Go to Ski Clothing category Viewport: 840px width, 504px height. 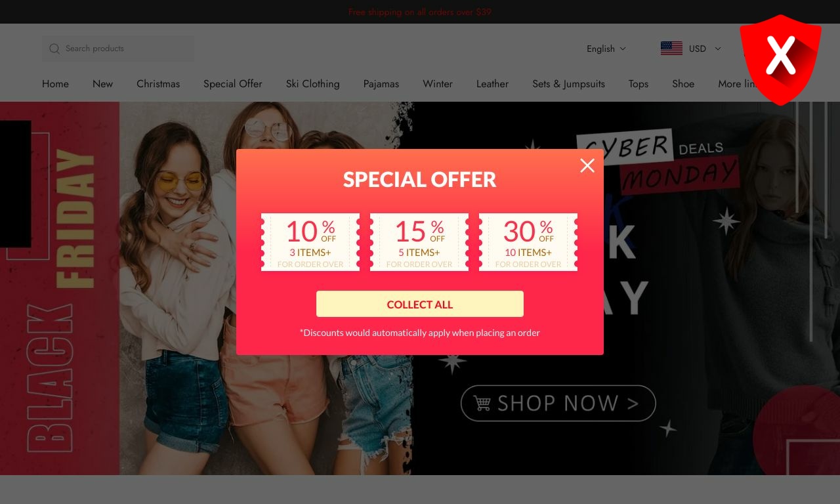pos(313,84)
